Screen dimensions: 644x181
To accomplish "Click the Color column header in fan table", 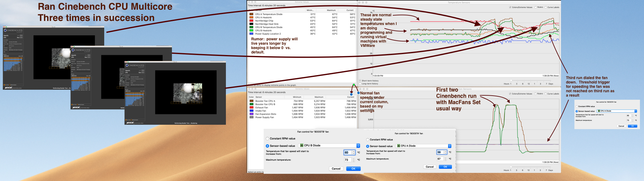I will 251,97.
